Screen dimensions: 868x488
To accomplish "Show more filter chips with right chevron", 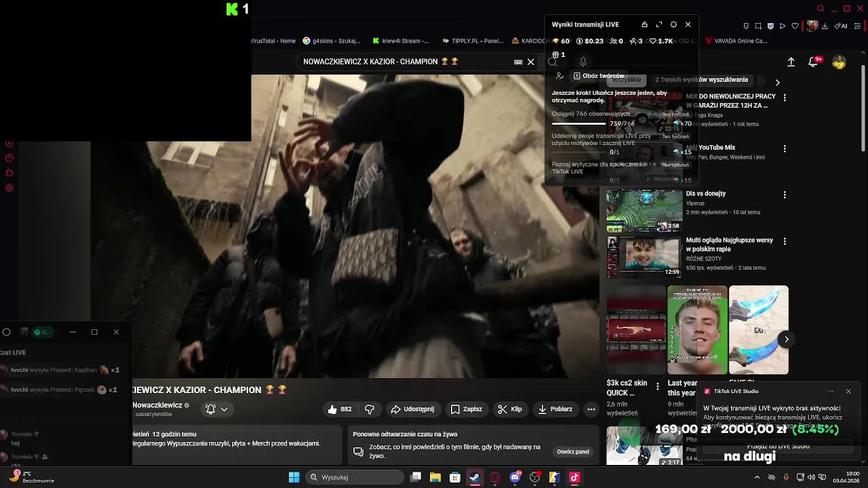I will coord(778,83).
